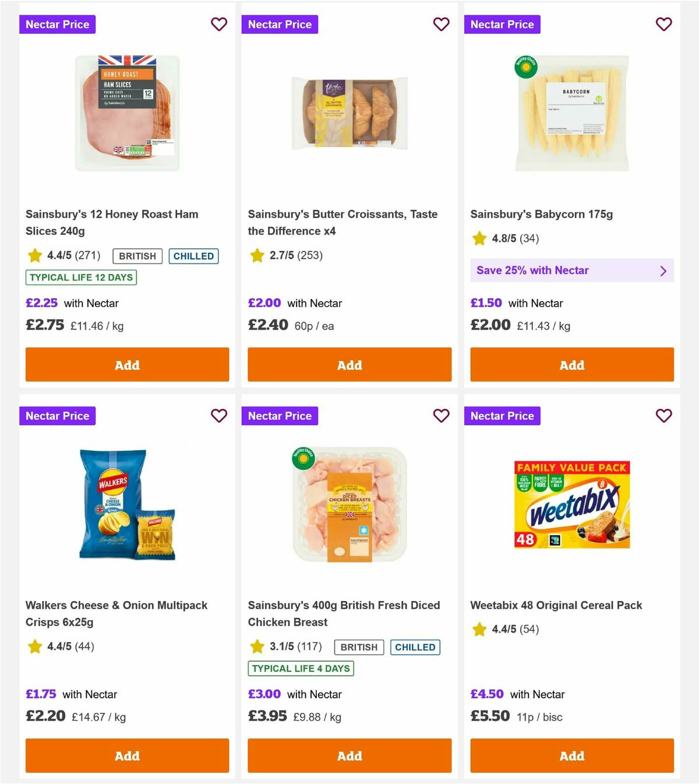This screenshot has width=699, height=784.
Task: Add the Butter Croissants to basket
Action: pos(349,365)
